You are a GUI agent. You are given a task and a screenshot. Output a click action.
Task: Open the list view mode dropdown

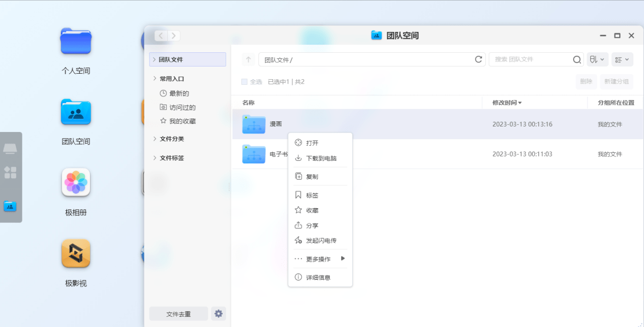(622, 59)
